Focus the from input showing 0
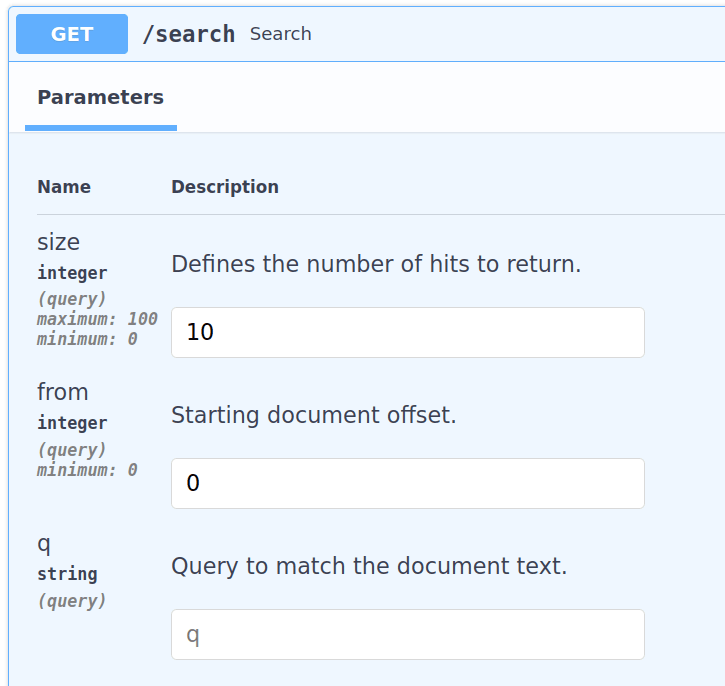Screen dimensions: 725x686 pos(407,483)
